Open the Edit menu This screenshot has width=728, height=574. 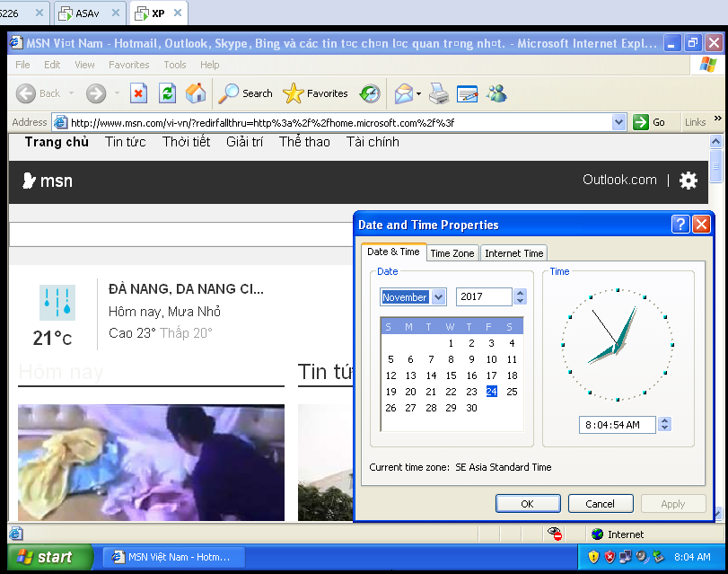click(x=52, y=65)
